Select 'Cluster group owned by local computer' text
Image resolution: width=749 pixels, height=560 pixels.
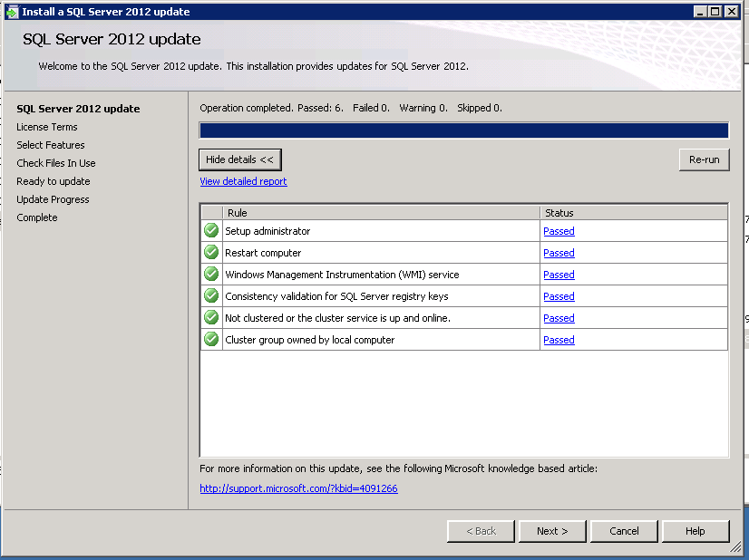[310, 340]
